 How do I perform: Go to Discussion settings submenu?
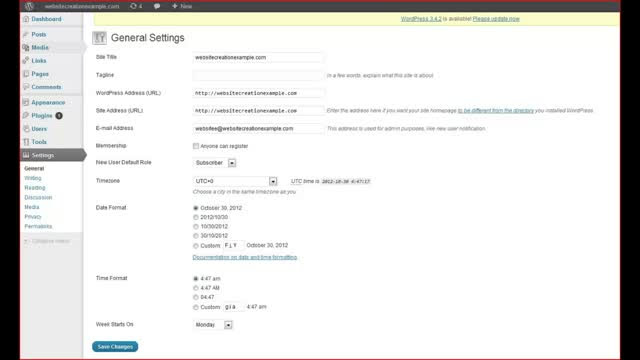click(38, 198)
